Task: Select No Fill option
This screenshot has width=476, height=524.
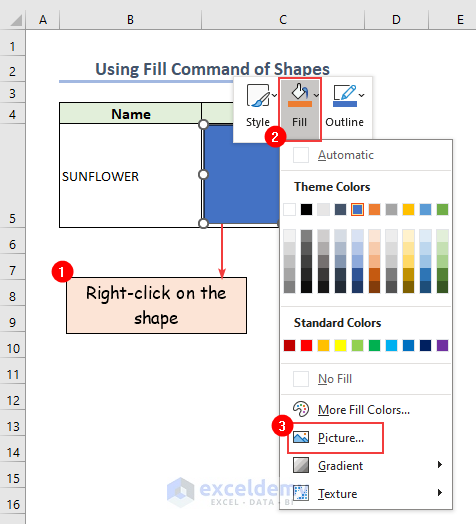Action: click(x=366, y=379)
